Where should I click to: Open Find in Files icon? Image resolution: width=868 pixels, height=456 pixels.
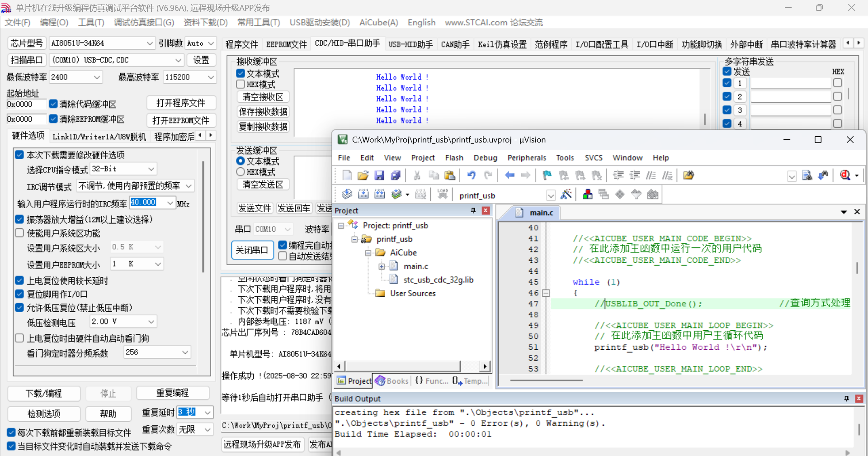coord(689,176)
